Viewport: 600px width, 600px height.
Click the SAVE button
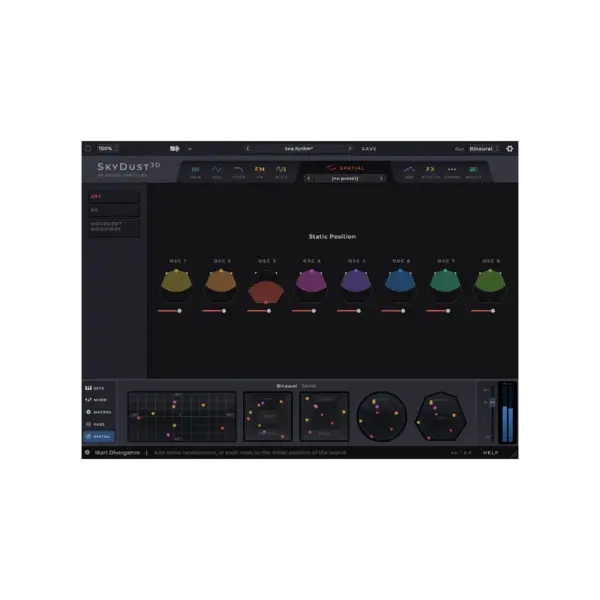pos(369,149)
